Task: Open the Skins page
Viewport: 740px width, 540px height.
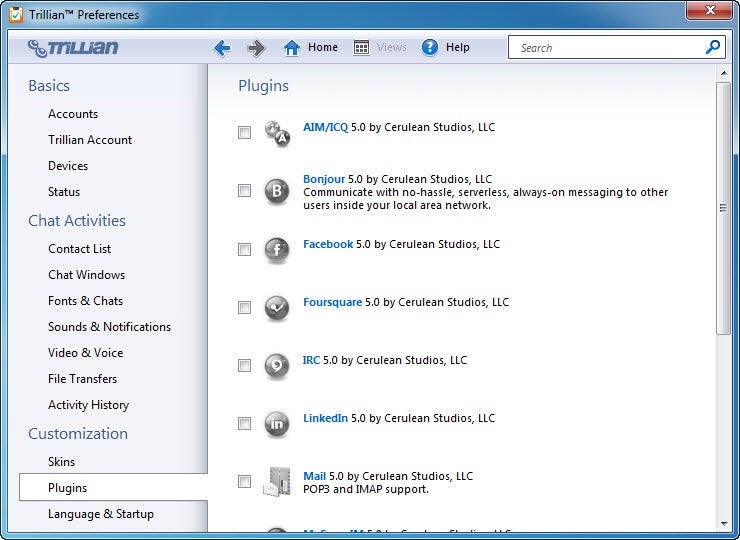Action: pos(61,462)
